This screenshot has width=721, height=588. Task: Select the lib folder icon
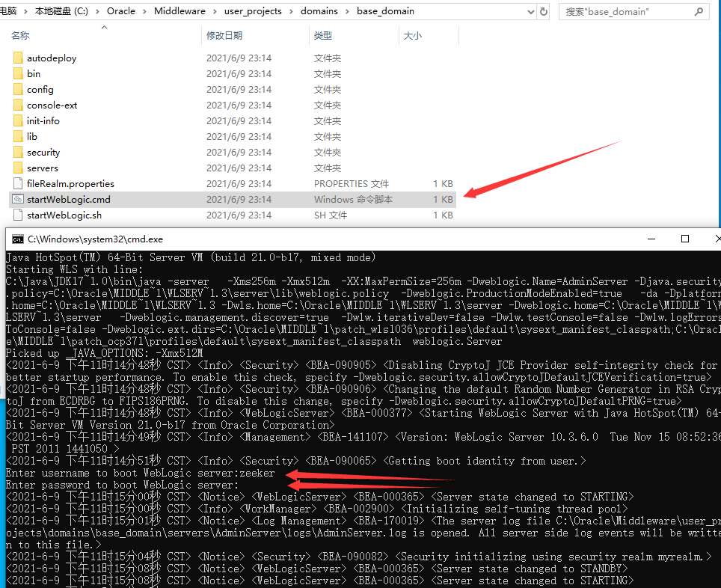pos(18,136)
